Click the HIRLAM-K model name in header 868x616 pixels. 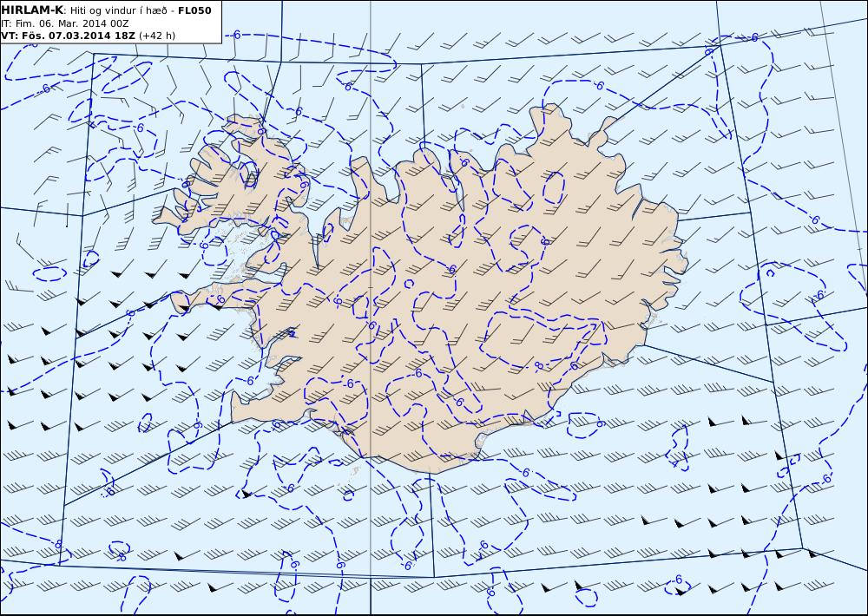click(32, 10)
